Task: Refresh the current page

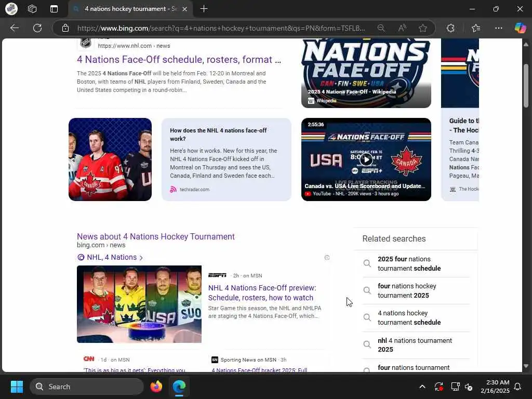Action: tap(37, 28)
